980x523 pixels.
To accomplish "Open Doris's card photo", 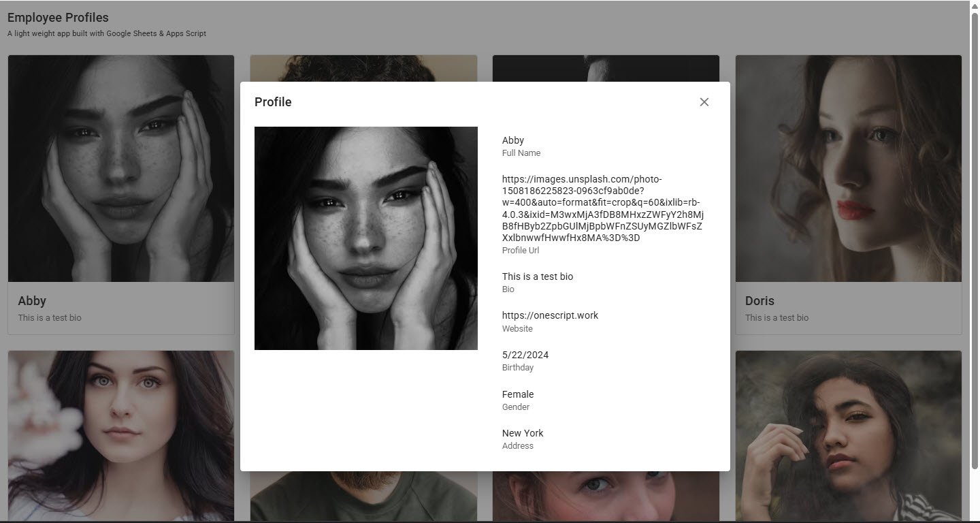I will tap(849, 168).
